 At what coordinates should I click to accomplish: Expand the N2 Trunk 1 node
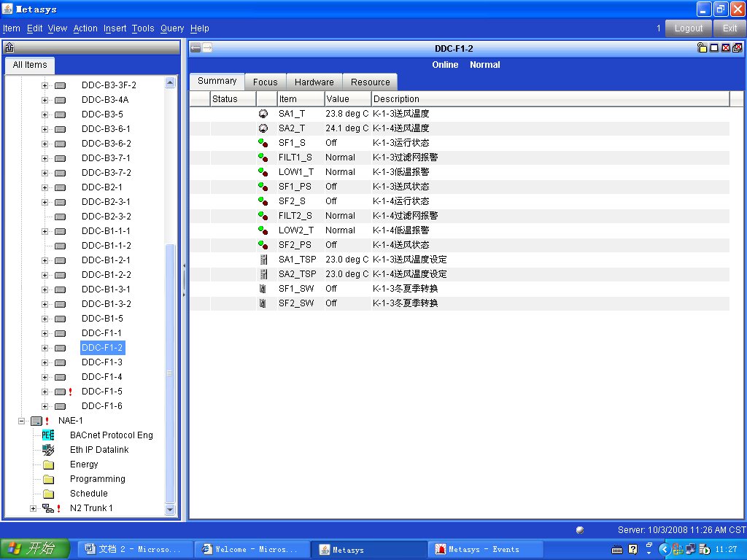coord(33,508)
